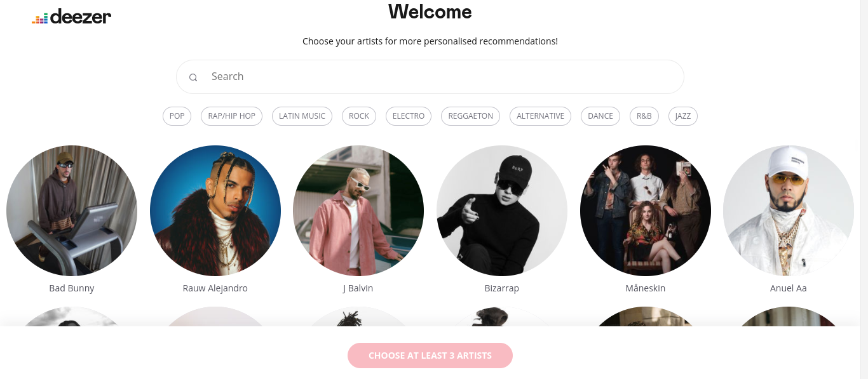Click the Choose at least 3 artists button

tap(430, 356)
